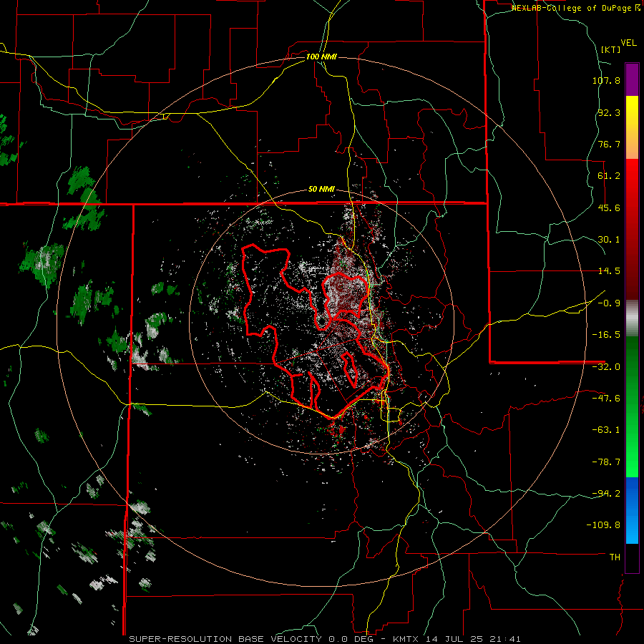
Task: Click the 14 JUL 25 21:41 timestamp
Action: 473,639
